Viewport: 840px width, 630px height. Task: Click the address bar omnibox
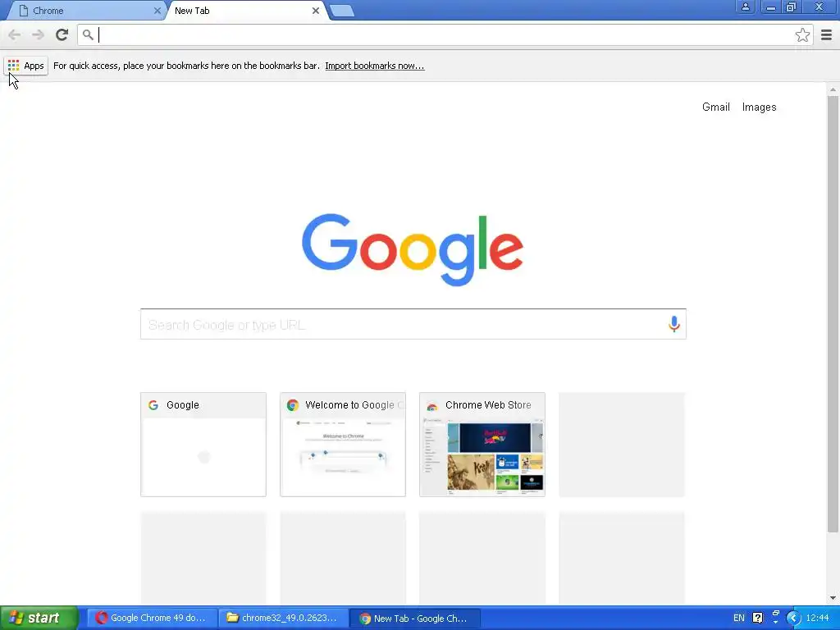(445, 34)
